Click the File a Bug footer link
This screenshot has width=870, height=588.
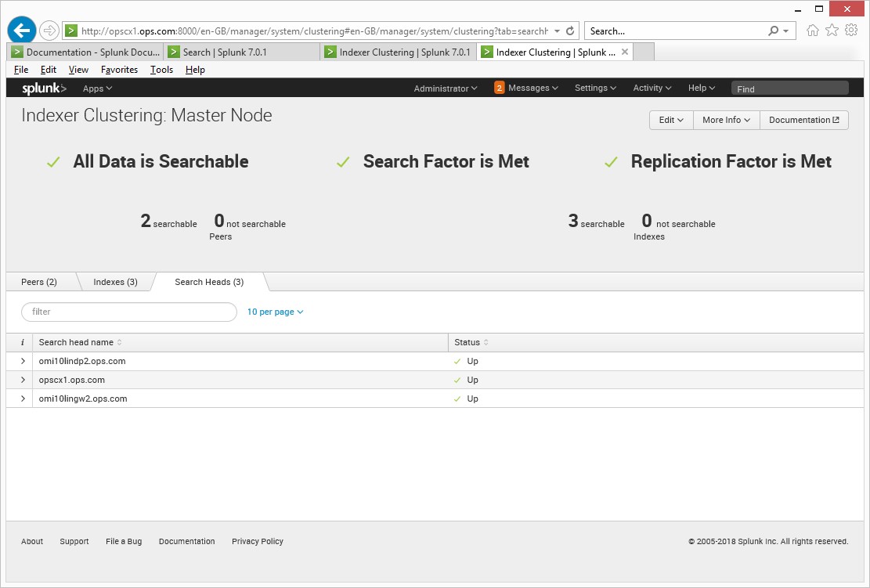(x=124, y=542)
